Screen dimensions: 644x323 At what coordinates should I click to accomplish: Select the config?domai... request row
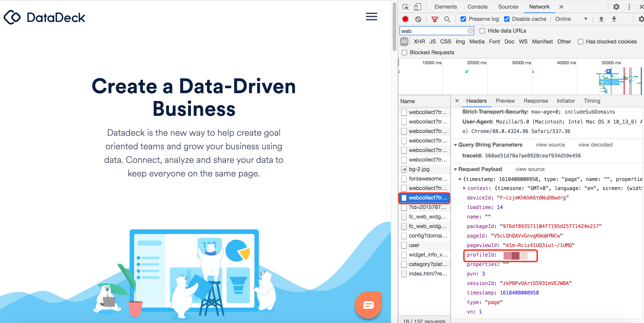(424, 235)
